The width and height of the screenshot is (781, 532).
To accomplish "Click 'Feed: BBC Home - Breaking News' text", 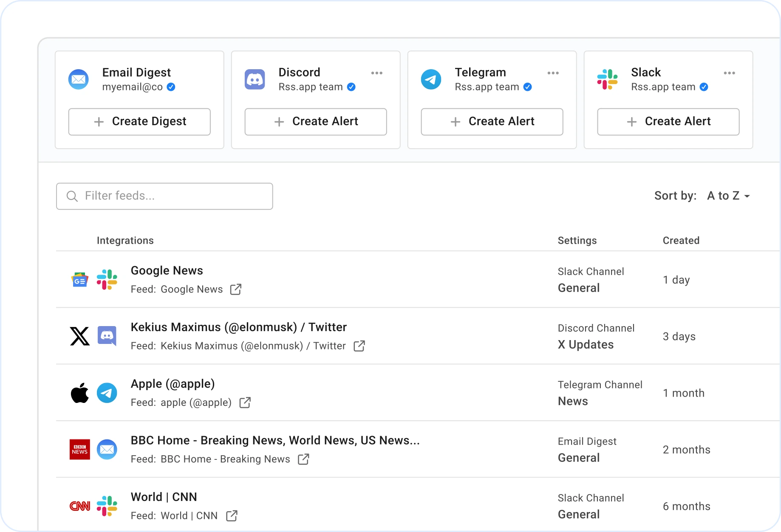I will point(210,459).
